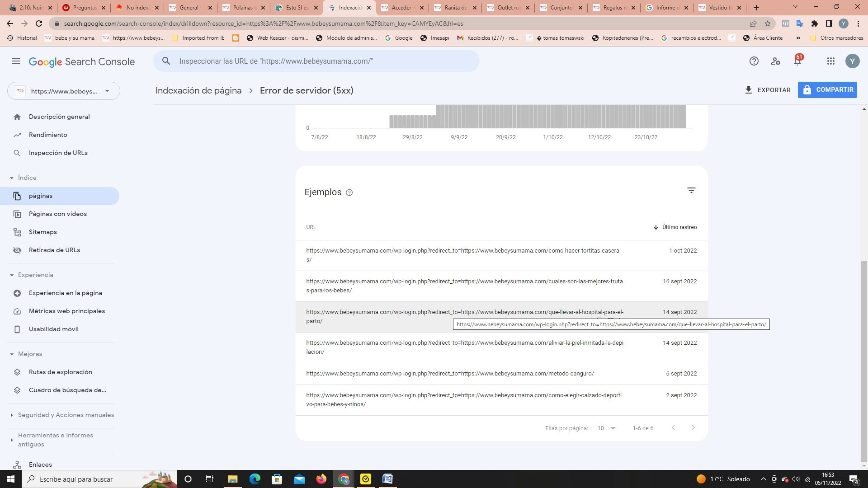
Task: Open Windows Start menu
Action: pos(11,479)
